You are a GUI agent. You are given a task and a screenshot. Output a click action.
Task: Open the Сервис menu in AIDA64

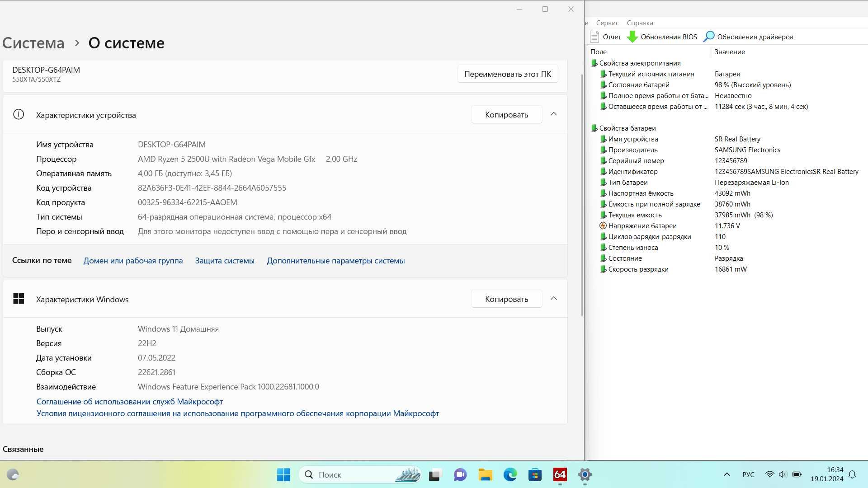[607, 23]
